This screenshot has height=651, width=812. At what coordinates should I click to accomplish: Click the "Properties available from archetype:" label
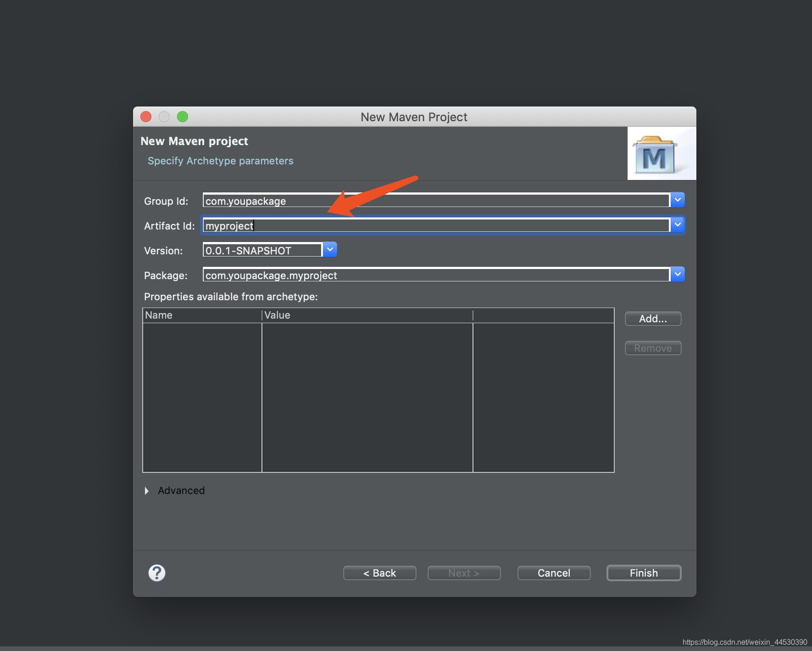pos(231,297)
